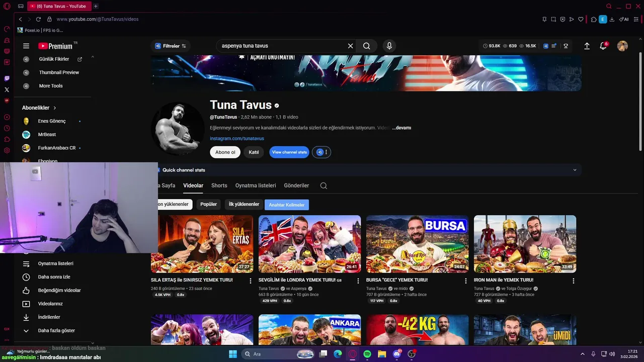Click the magnifier search submit button
Viewport: 644px width, 362px height.
click(x=367, y=46)
